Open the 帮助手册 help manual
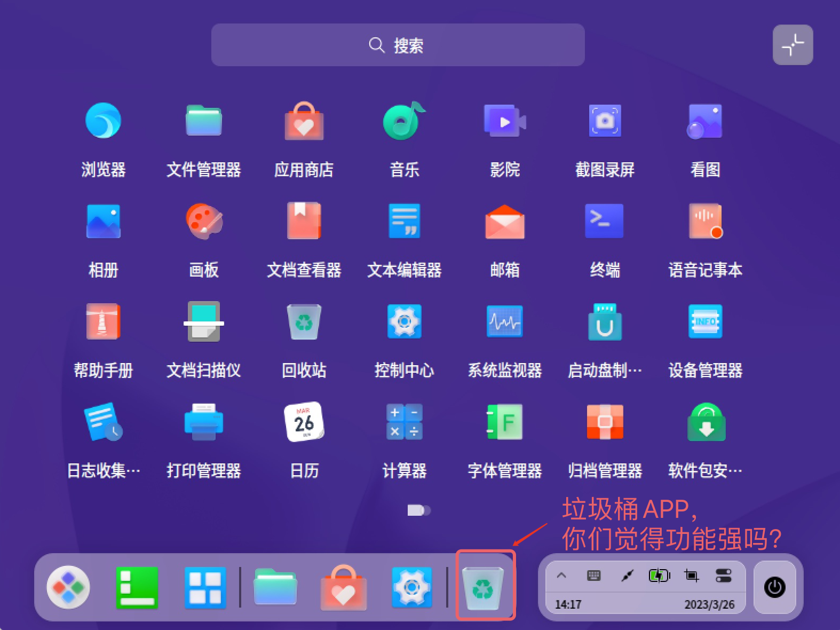840x630 pixels. (x=103, y=321)
